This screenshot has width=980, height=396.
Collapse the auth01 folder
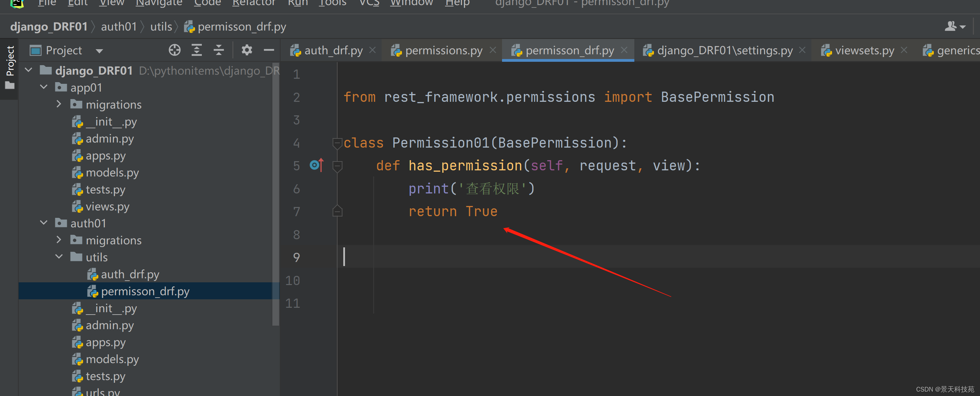tap(44, 223)
